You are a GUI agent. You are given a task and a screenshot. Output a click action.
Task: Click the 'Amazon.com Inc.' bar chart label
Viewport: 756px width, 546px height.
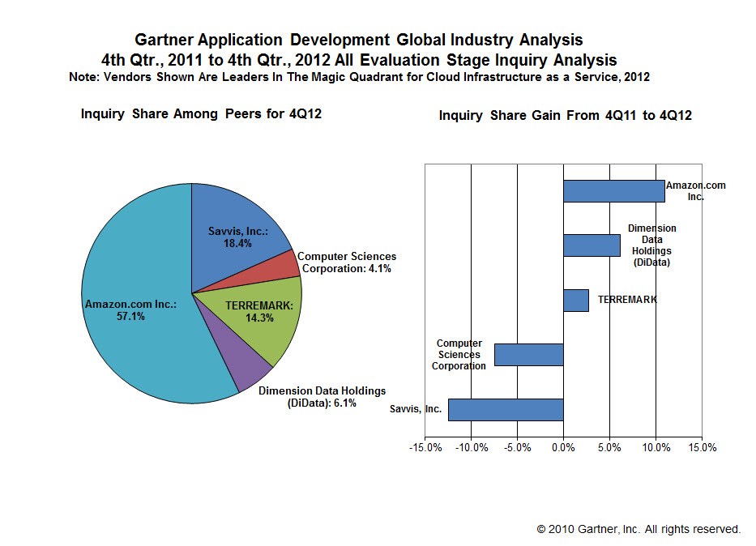(696, 191)
